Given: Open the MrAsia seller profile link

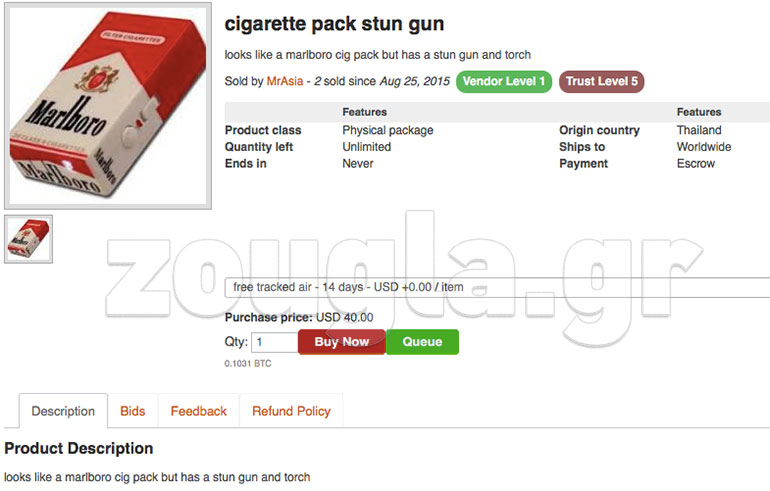Looking at the screenshot, I should (284, 81).
